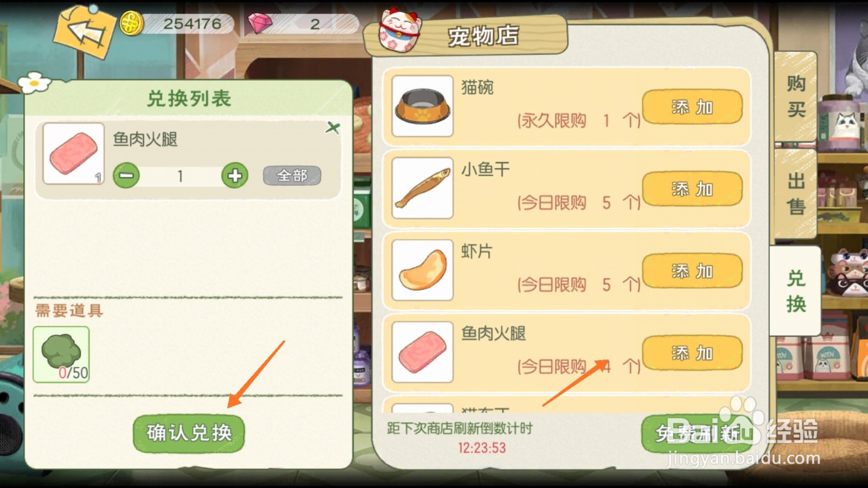Click the pink gem icon
The height and width of the screenshot is (488, 868).
(260, 24)
